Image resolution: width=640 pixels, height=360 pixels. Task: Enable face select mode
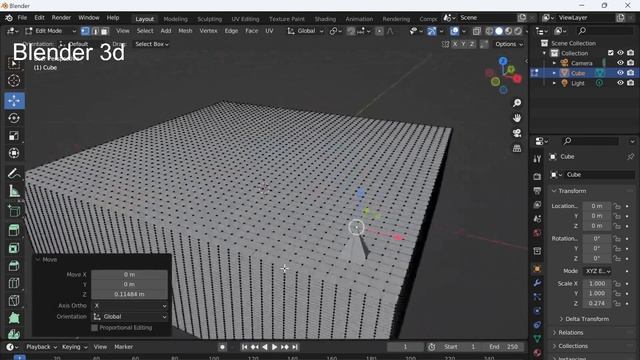[x=105, y=31]
